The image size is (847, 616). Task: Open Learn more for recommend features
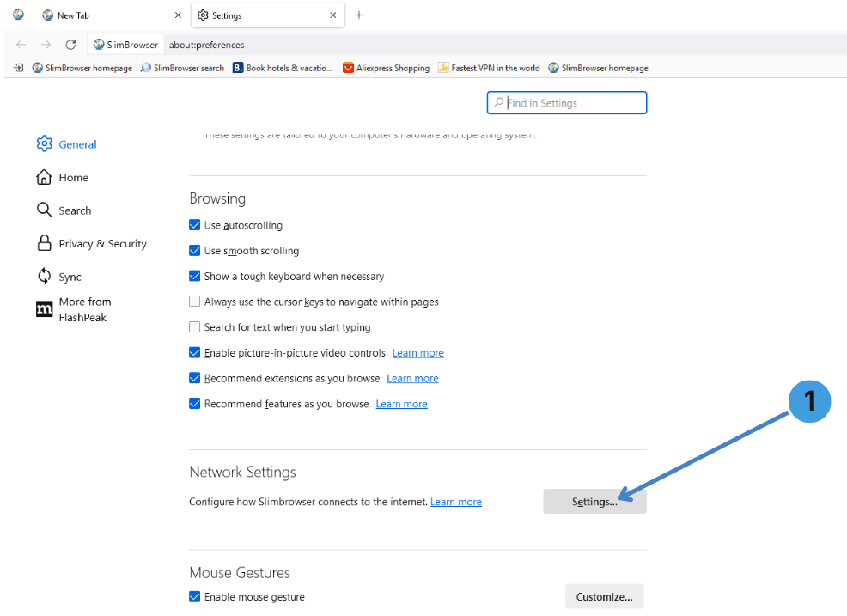[401, 404]
